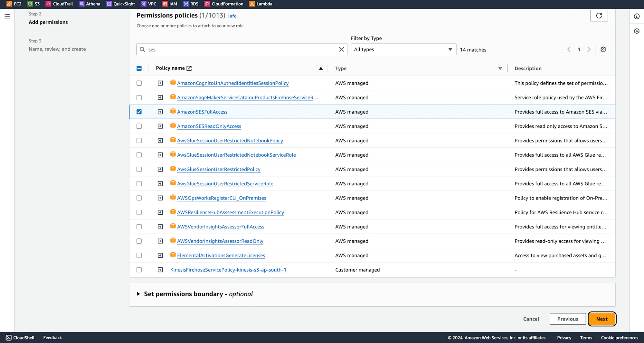644x343 pixels.
Task: Check KinesisFirehoseServicePolicy-kinesis-s3-ap-south-1 checkbox
Action: coord(139,270)
